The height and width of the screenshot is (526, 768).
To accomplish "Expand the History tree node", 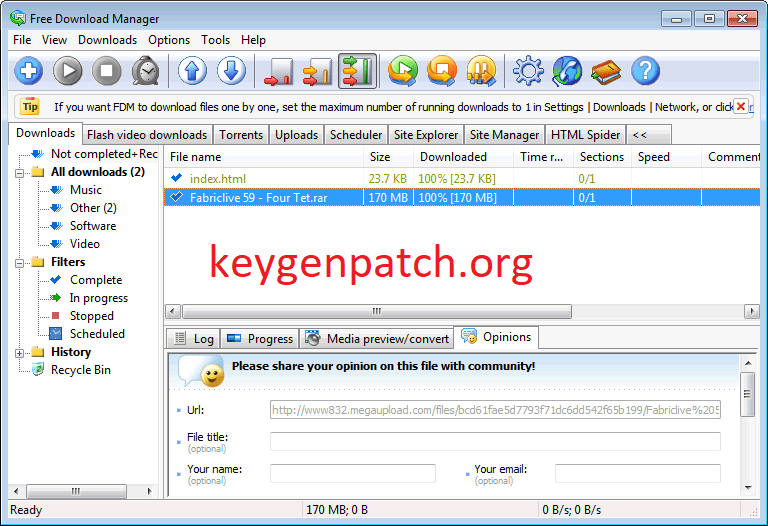I will [x=19, y=353].
